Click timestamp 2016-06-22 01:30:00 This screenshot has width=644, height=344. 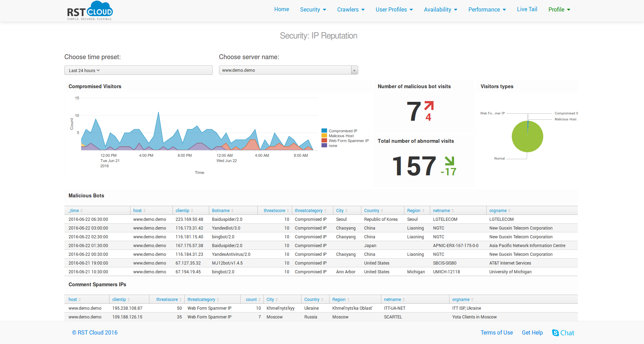[x=88, y=246]
